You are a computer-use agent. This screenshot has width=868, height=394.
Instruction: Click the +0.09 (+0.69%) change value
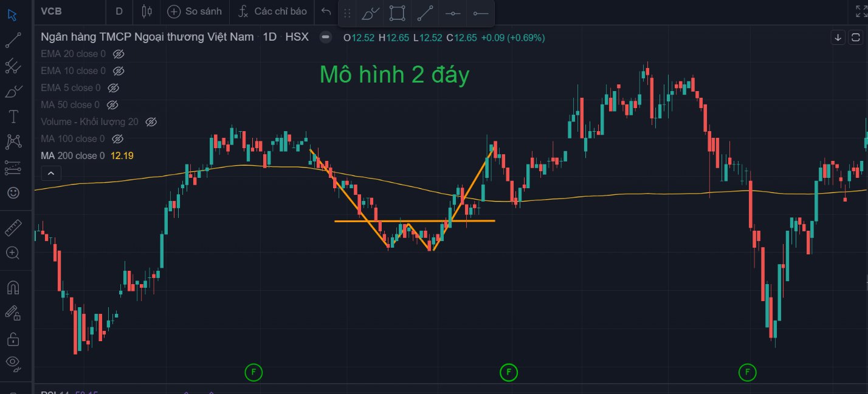tap(513, 38)
